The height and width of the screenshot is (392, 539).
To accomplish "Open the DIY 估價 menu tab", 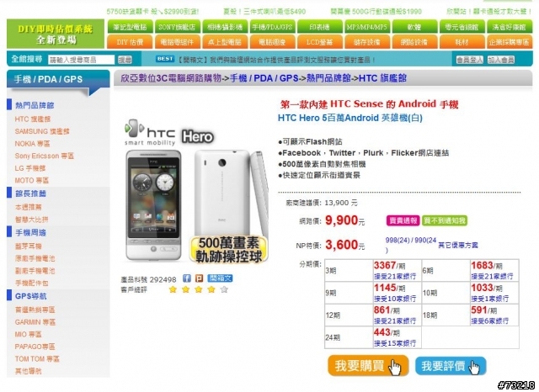I will pyautogui.click(x=130, y=42).
